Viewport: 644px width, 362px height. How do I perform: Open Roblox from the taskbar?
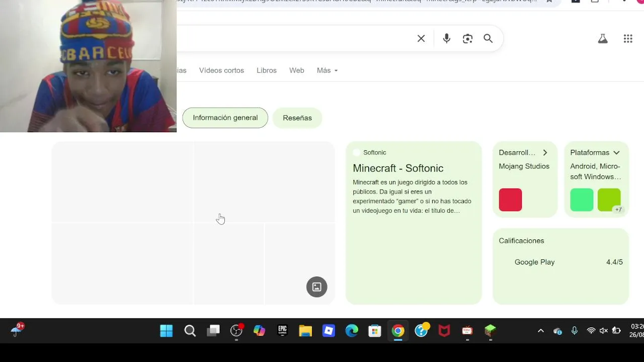point(329,331)
